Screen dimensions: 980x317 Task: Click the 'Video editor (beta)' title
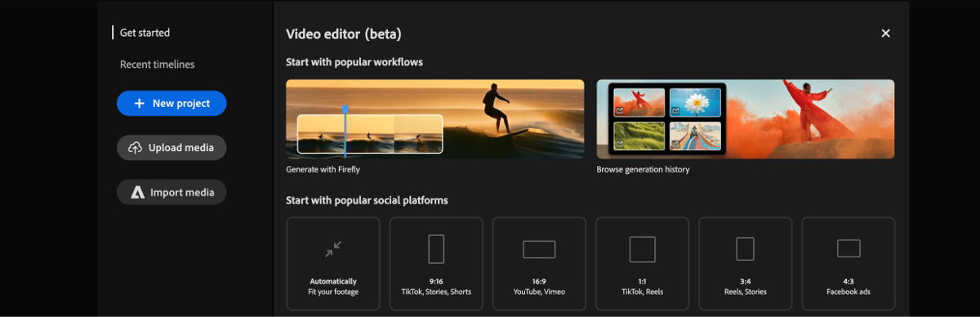[x=344, y=33]
